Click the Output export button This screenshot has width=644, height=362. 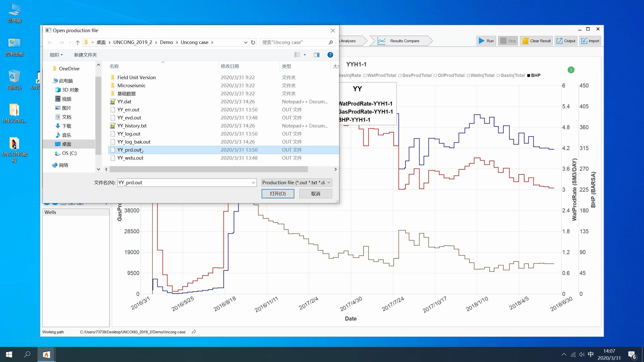566,41
